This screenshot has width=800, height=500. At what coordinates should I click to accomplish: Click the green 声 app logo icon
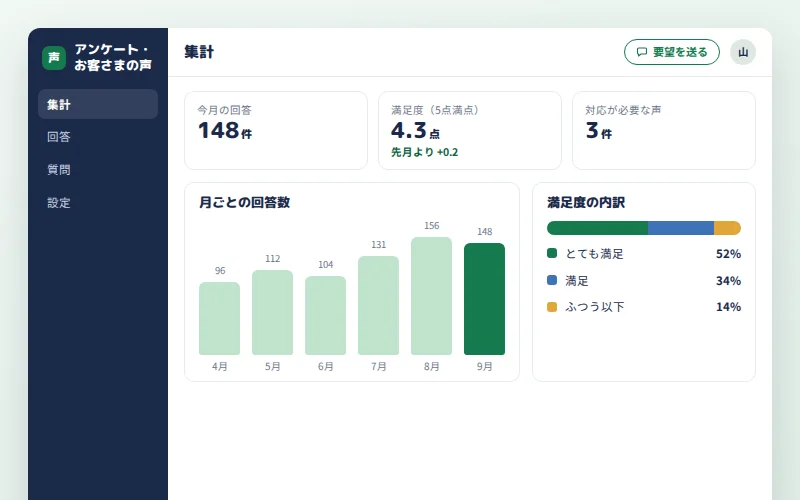click(54, 58)
